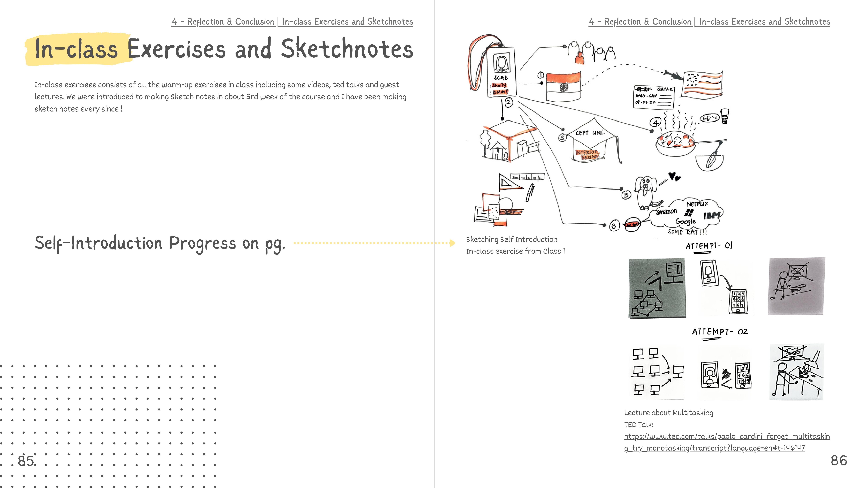Open the TED talk multitasking transcript link
Screen dimensions: 868x488
(x=727, y=437)
